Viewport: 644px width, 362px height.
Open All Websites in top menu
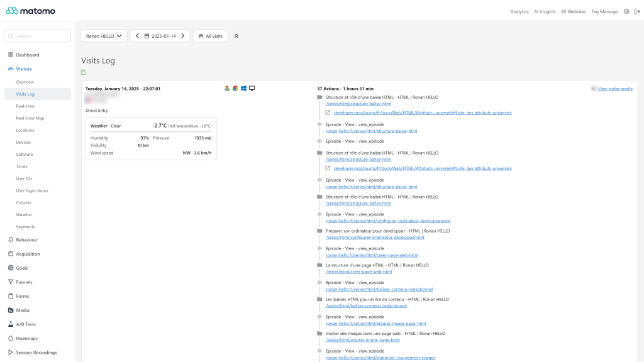[574, 11]
